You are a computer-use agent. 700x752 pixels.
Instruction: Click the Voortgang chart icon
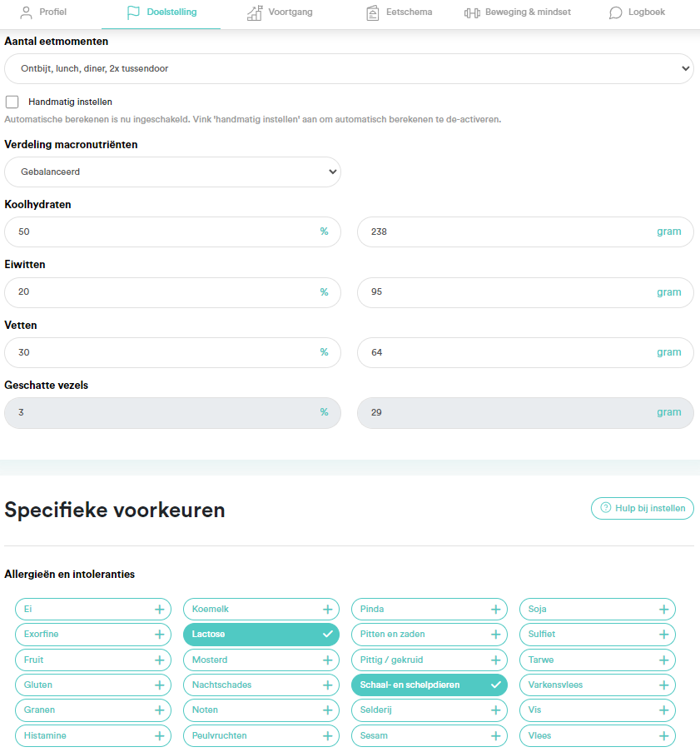pos(254,12)
